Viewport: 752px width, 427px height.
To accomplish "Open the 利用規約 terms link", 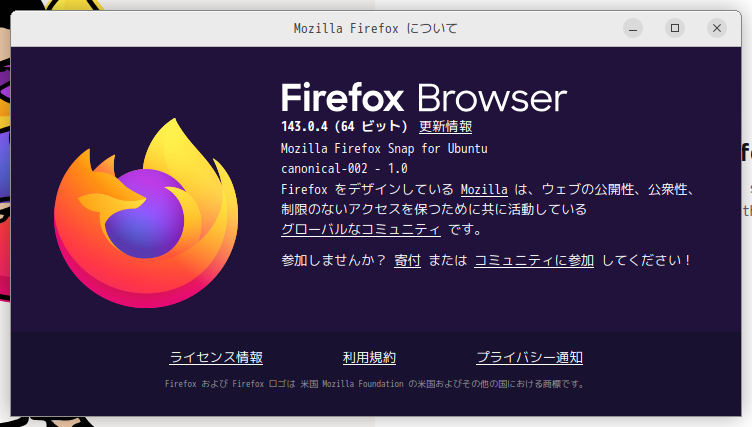I will pos(369,357).
